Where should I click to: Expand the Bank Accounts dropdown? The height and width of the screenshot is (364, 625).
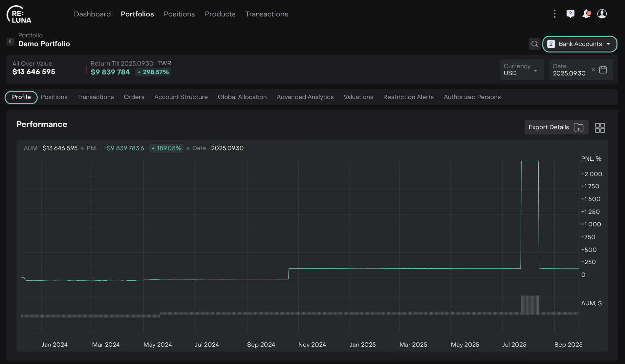[x=580, y=44]
